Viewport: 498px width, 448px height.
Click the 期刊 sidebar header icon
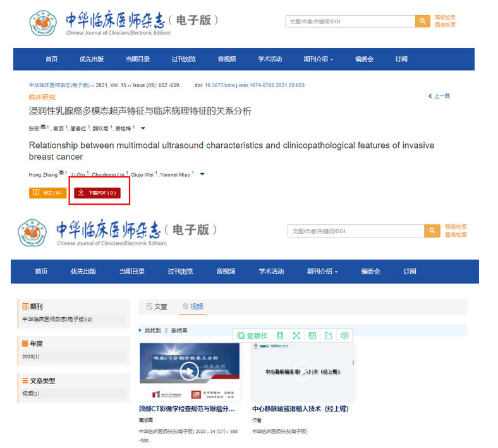click(x=25, y=306)
